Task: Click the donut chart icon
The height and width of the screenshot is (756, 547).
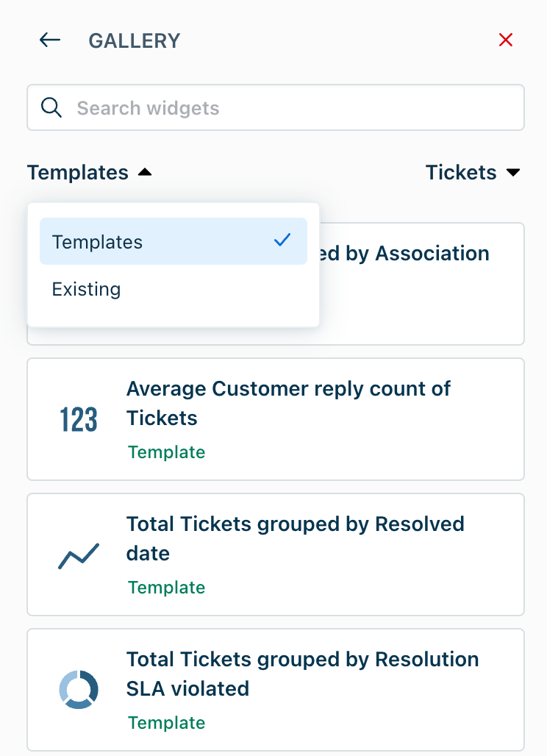Action: tap(78, 690)
